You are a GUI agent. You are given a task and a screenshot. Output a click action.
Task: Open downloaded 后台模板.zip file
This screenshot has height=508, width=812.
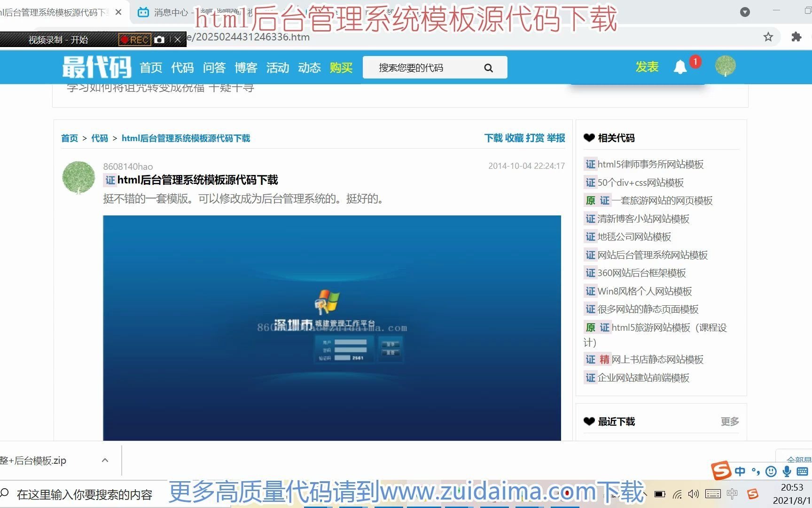33,460
